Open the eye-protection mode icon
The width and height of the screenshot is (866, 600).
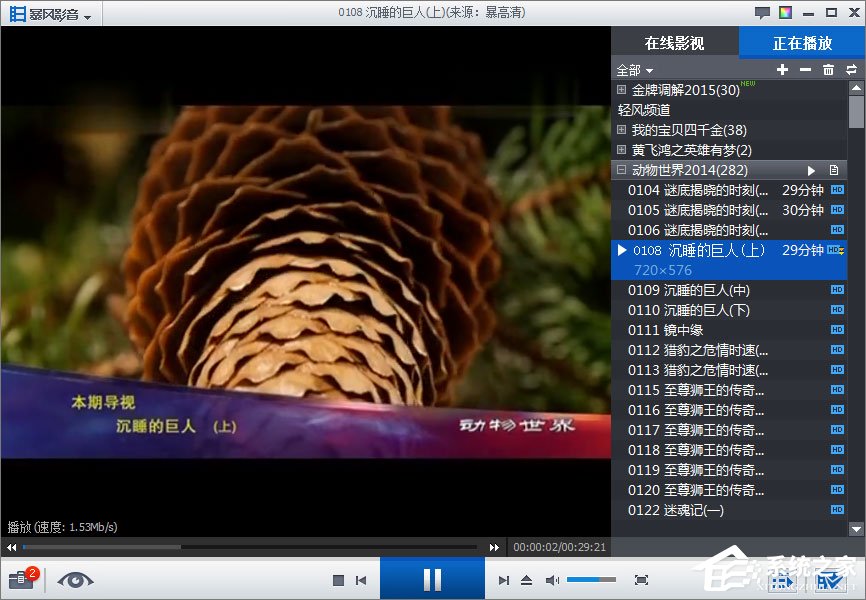75,579
